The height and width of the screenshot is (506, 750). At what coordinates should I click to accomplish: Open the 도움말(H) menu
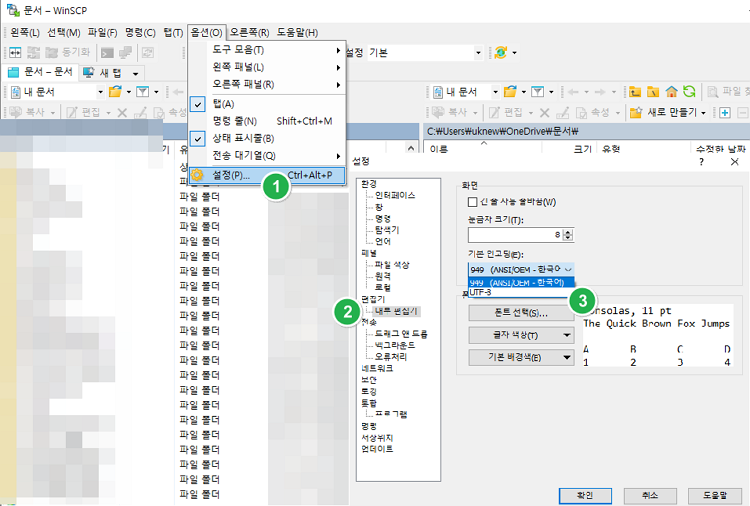point(297,33)
